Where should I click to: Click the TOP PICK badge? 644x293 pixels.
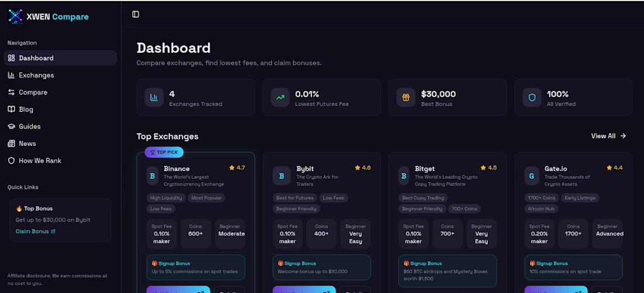[x=164, y=152]
